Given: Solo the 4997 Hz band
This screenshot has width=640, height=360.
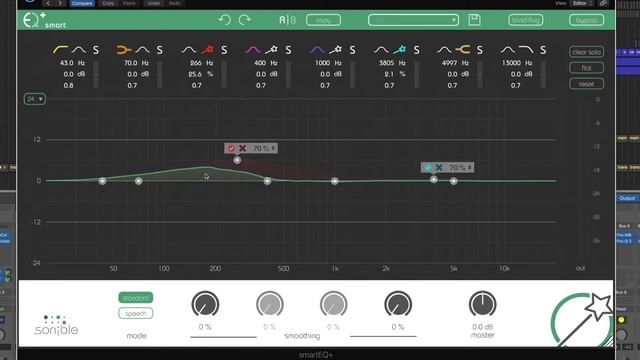Looking at the screenshot, I should 480,50.
